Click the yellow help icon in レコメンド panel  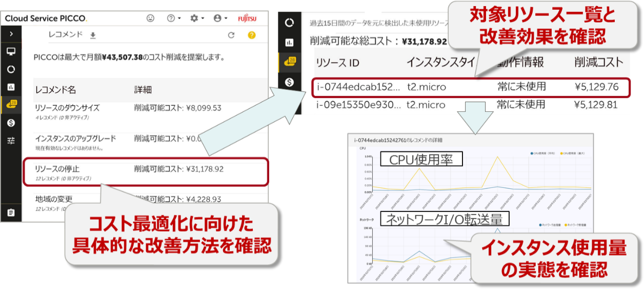(x=251, y=35)
